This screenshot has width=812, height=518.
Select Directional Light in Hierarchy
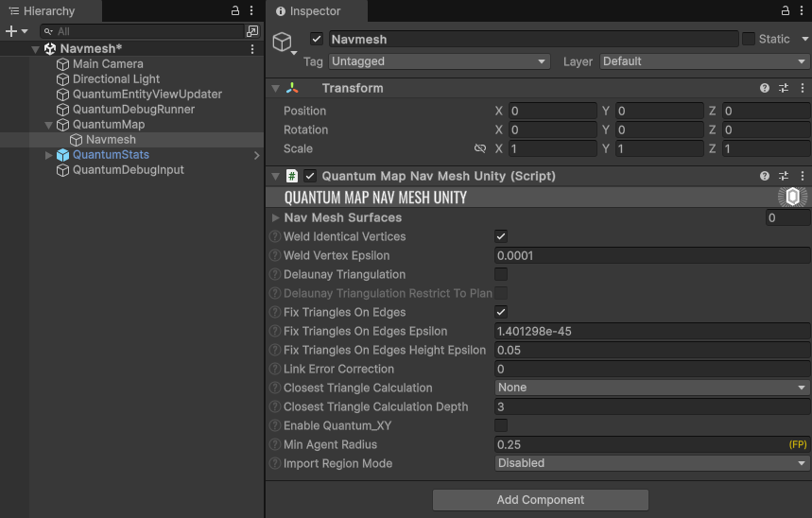pos(116,79)
